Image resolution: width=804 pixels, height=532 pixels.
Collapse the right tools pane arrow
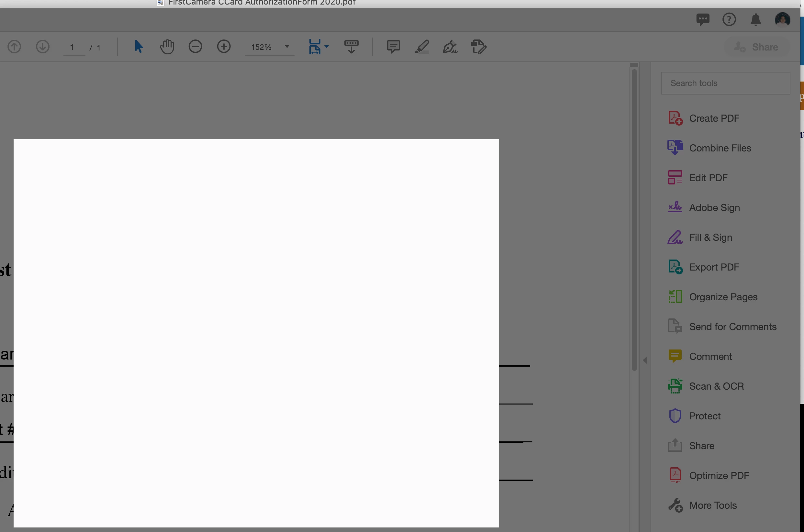pyautogui.click(x=645, y=360)
